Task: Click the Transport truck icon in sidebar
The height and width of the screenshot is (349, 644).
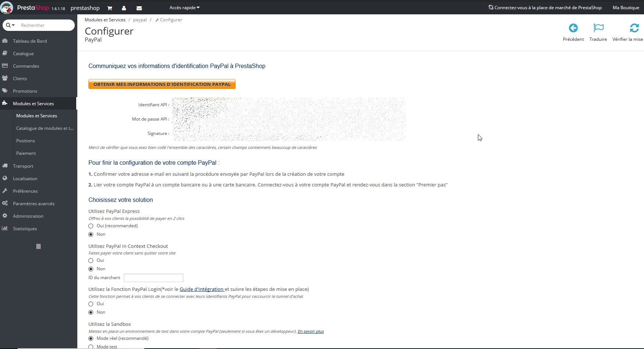Action: (5, 166)
